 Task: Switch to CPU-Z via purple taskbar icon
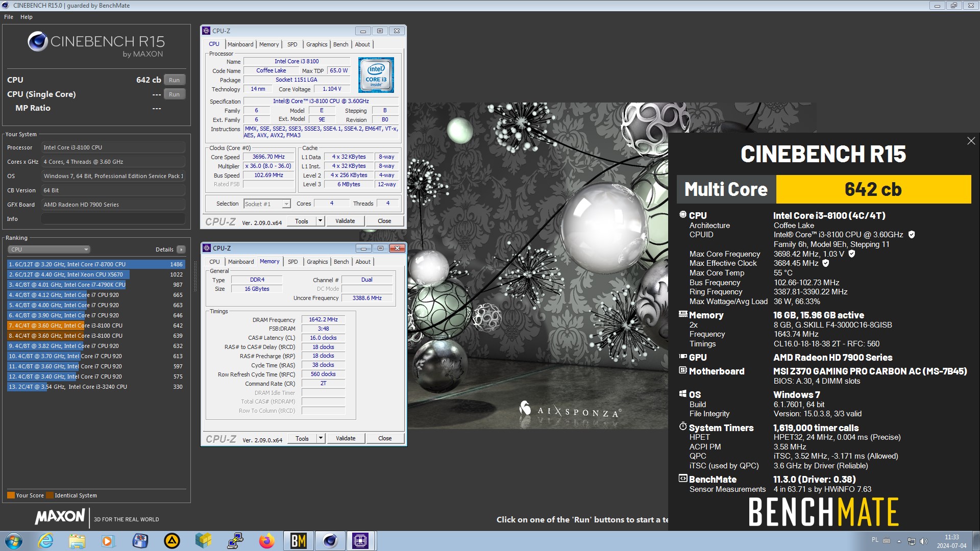coord(360,541)
